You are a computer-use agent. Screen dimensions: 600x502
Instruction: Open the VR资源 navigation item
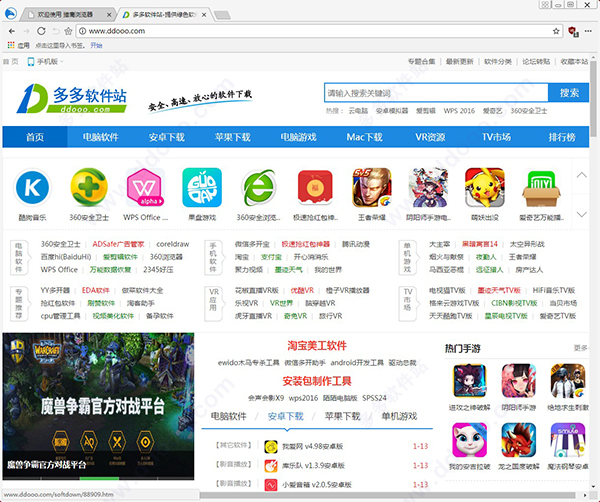coord(430,137)
